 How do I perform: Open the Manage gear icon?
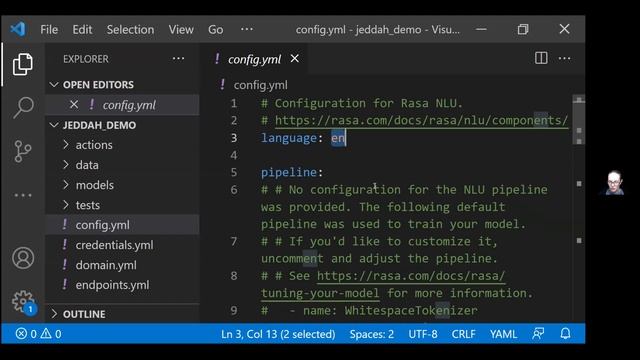pyautogui.click(x=24, y=302)
